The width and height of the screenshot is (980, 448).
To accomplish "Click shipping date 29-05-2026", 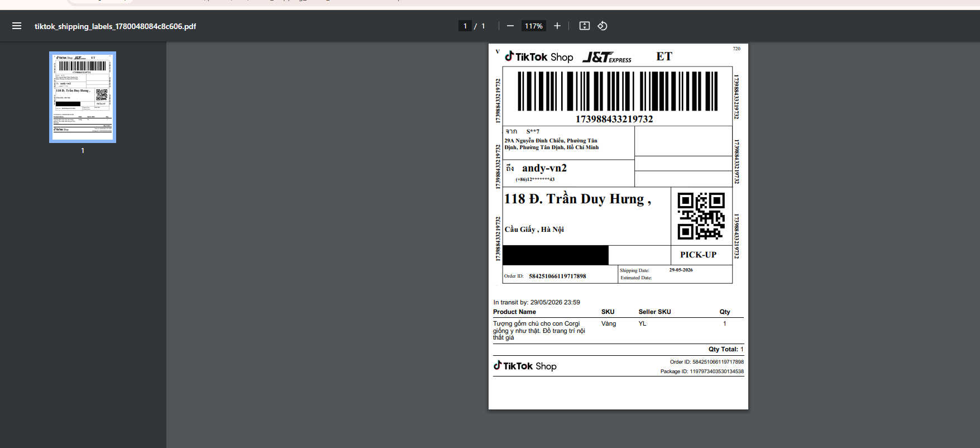I will click(x=681, y=270).
